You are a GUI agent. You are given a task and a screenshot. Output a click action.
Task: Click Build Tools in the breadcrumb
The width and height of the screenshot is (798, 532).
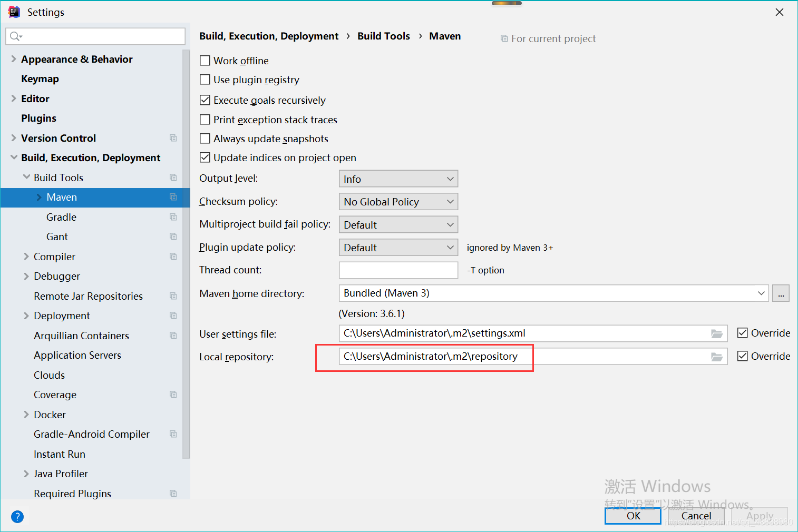[384, 36]
